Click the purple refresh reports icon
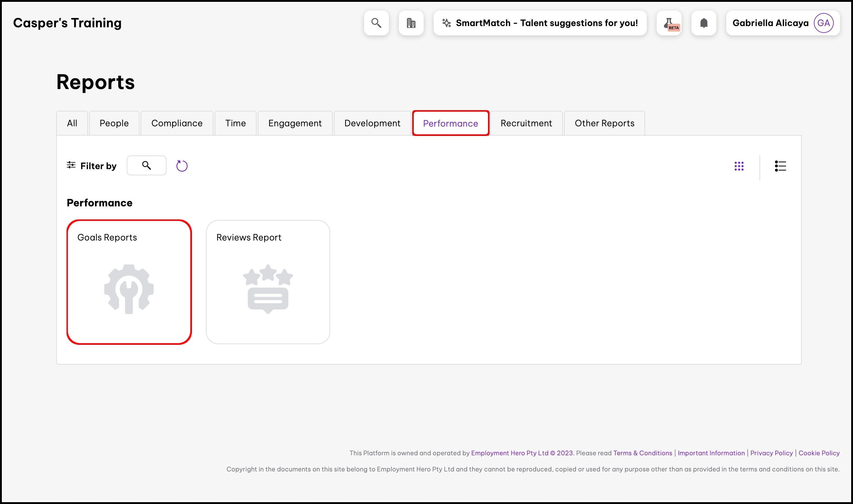This screenshot has height=504, width=853. pos(182,166)
